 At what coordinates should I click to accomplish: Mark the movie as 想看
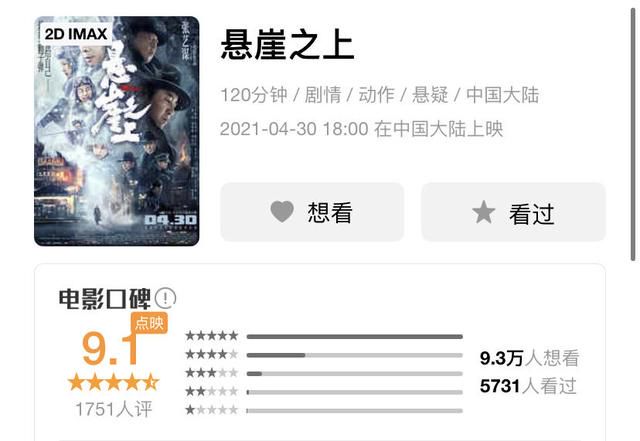312,212
